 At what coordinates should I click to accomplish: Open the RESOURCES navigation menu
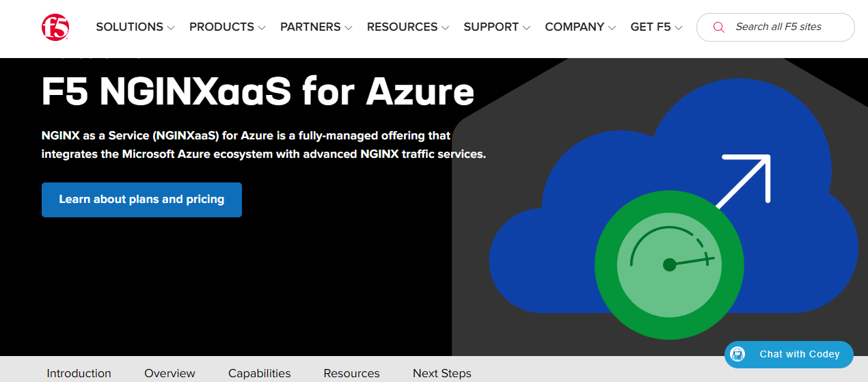coord(407,27)
